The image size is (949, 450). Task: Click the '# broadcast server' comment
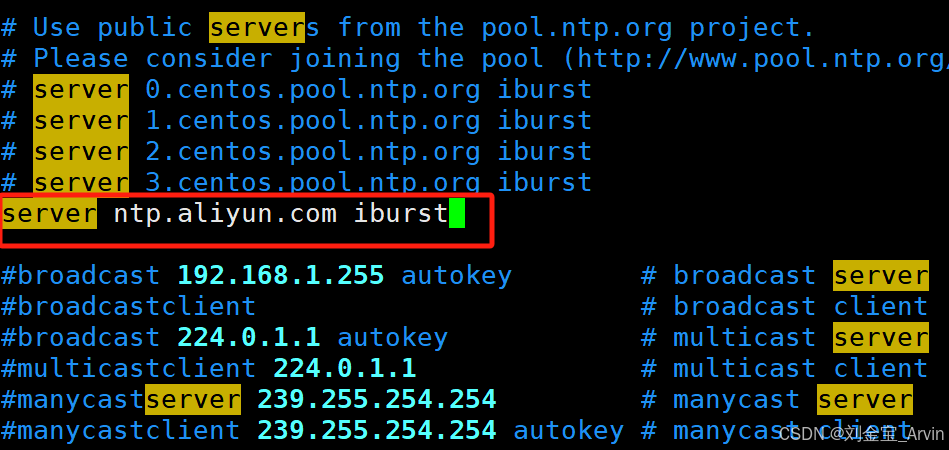pyautogui.click(x=785, y=276)
